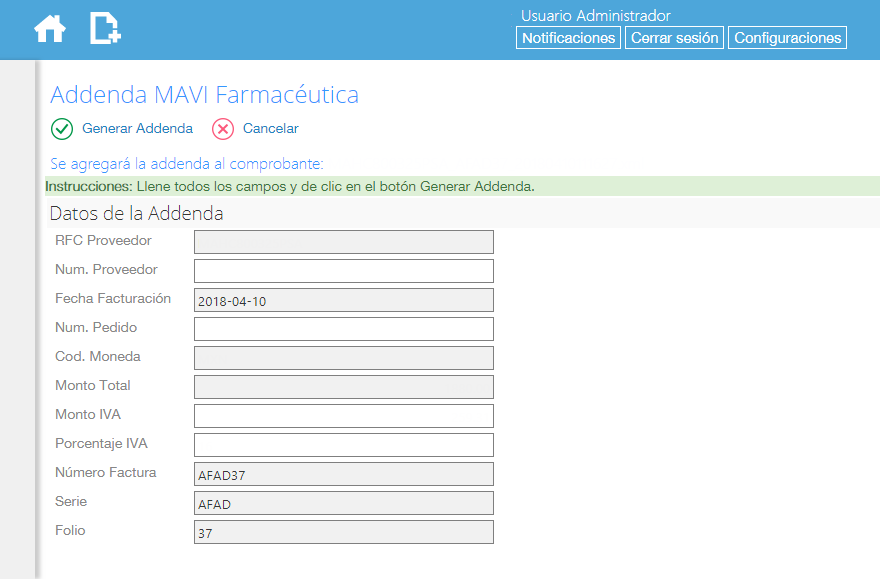
Task: Open Notificaciones in the header
Action: [x=568, y=38]
